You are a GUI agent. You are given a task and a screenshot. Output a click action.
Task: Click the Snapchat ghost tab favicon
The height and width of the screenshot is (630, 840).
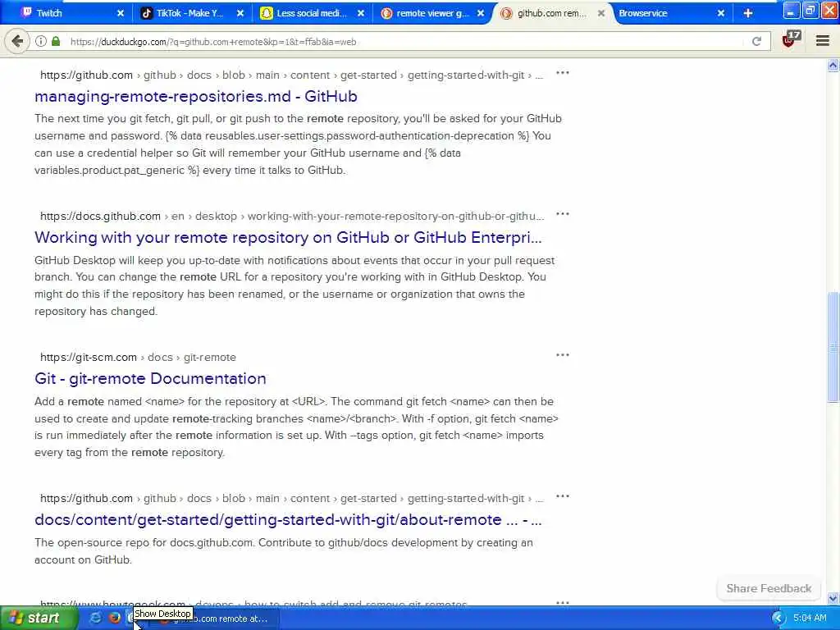tap(267, 13)
